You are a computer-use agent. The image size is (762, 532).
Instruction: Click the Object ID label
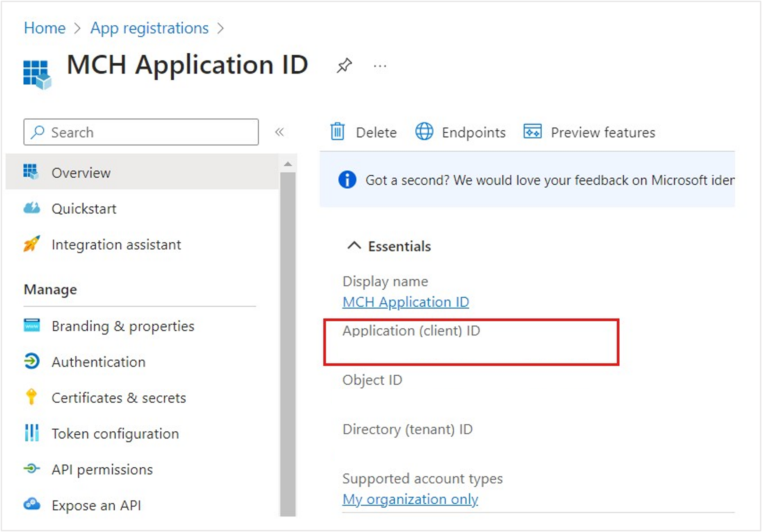pos(372,380)
